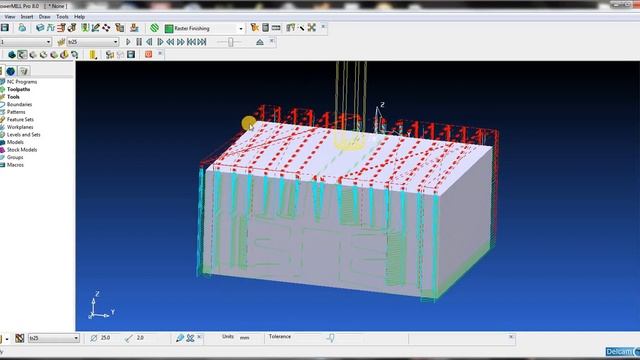Viewport: 640px width, 360px height.
Task: Select Feature Sets in the explorer tree
Action: point(20,120)
